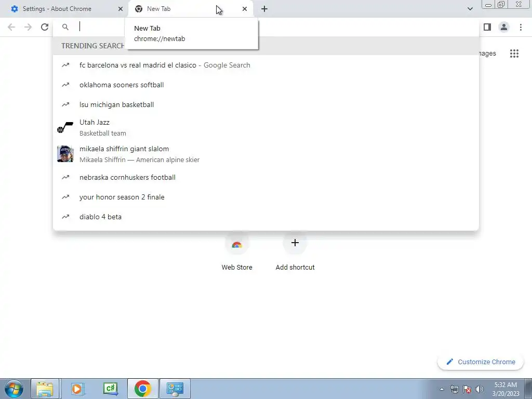Pick the diablo 4 beta suggestion

[266, 217]
